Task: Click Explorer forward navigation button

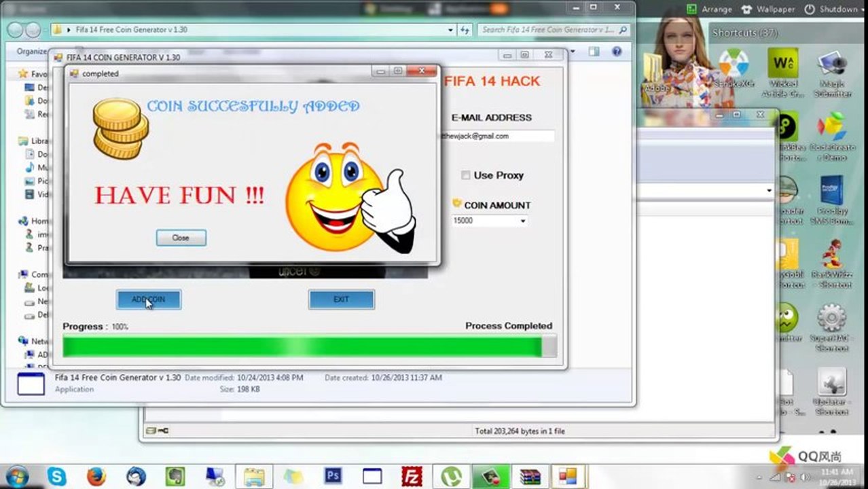Action: click(x=33, y=30)
